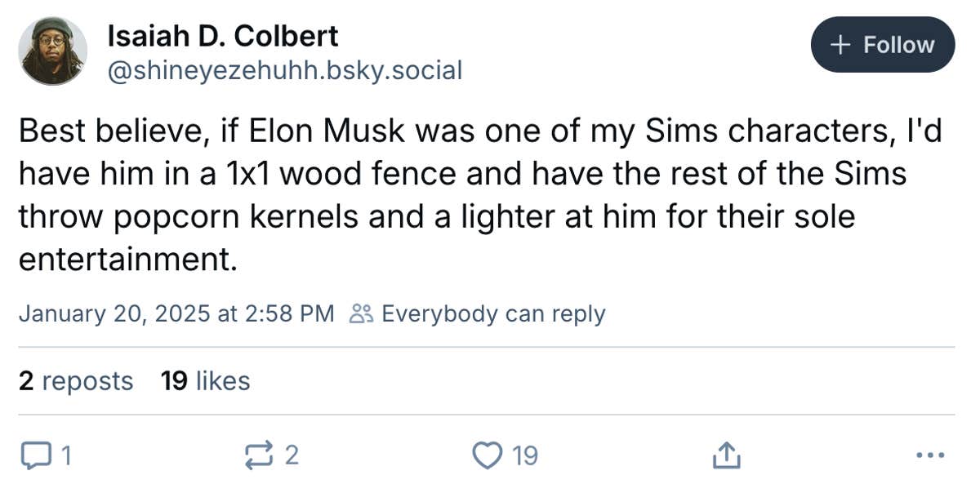This screenshot has width=980, height=493.
Task: Like the post with the heart icon
Action: tap(487, 455)
